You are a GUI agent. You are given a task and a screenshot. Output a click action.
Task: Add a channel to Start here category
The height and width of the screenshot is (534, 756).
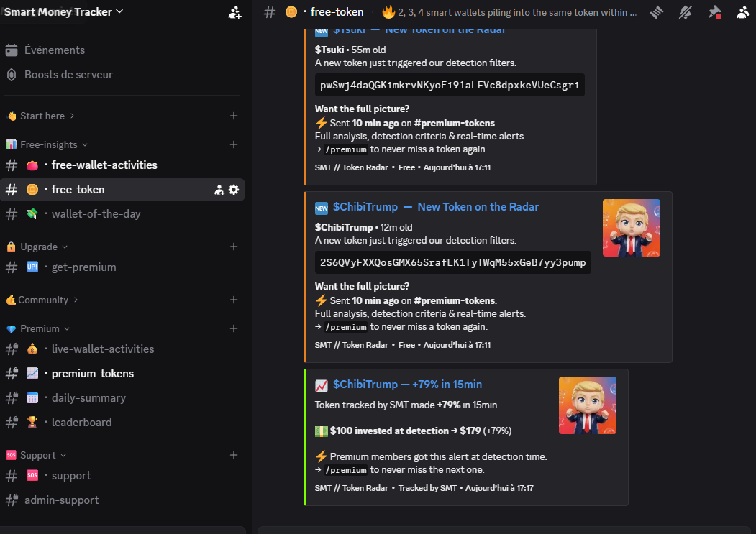(x=233, y=116)
